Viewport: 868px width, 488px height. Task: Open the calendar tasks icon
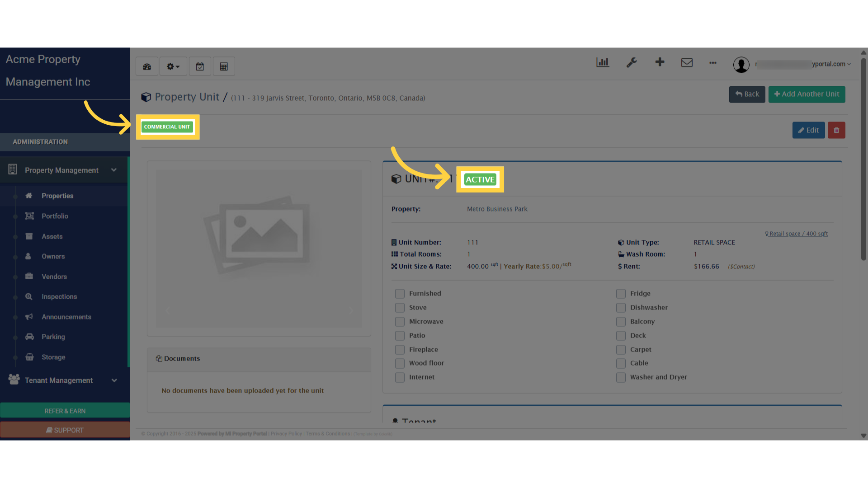pos(200,66)
